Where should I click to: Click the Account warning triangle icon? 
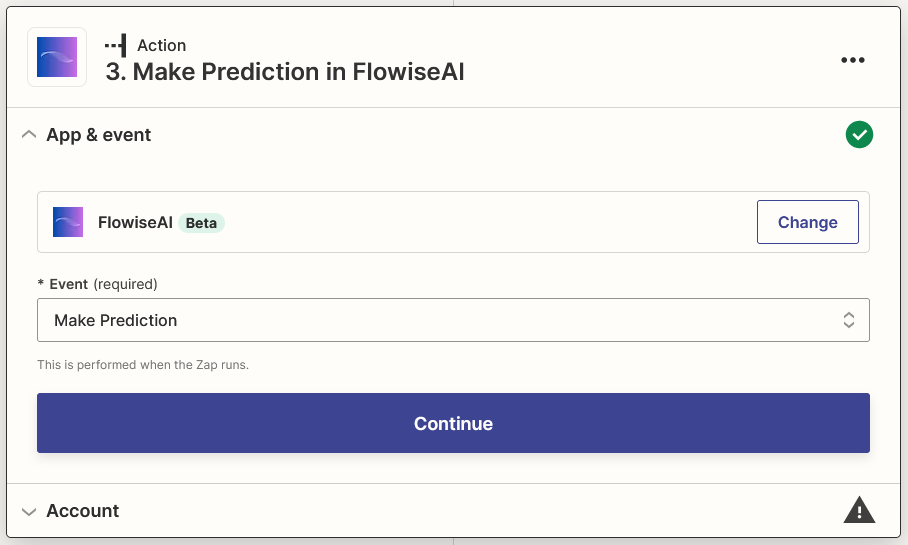coord(859,511)
